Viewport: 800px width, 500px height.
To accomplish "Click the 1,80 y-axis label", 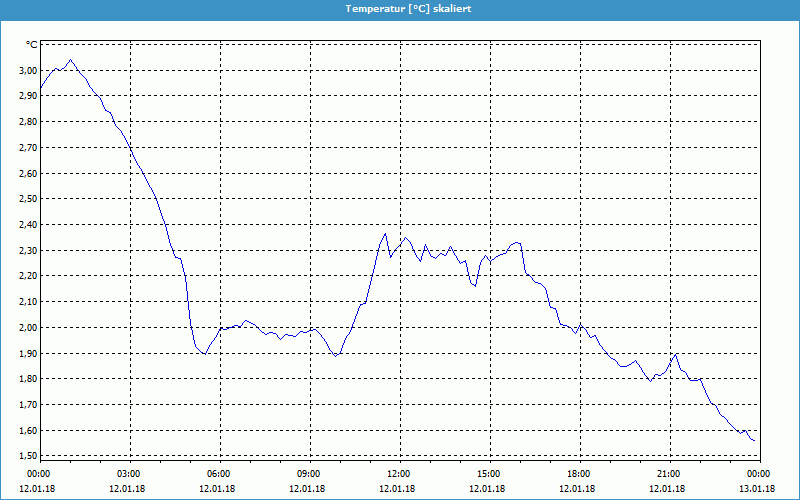I will pyautogui.click(x=26, y=379).
